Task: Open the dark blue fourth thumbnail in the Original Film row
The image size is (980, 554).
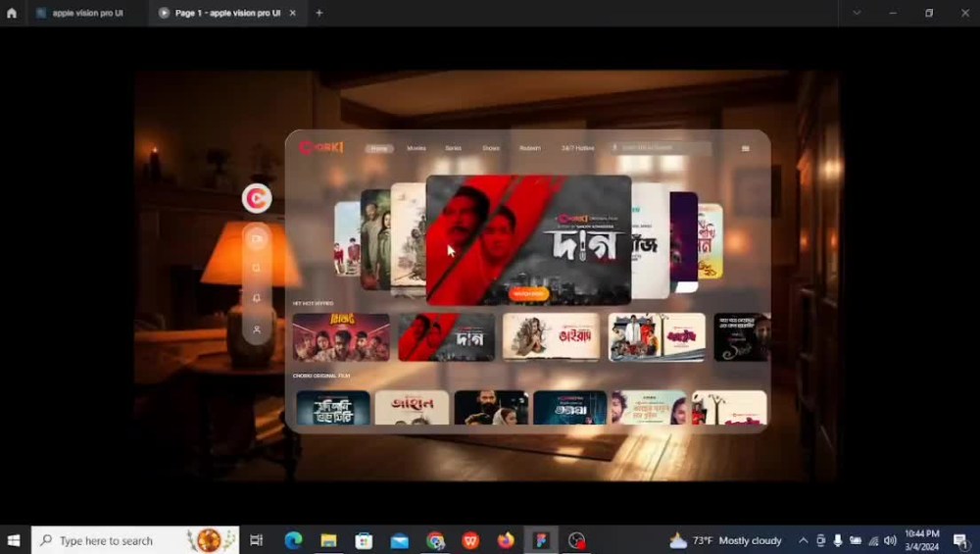Action: tap(570, 408)
